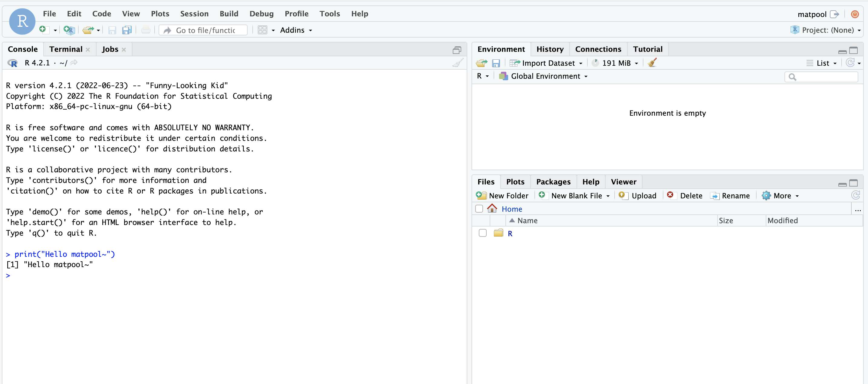Open the Global Environment dropdown
The width and height of the screenshot is (868, 384).
point(544,76)
